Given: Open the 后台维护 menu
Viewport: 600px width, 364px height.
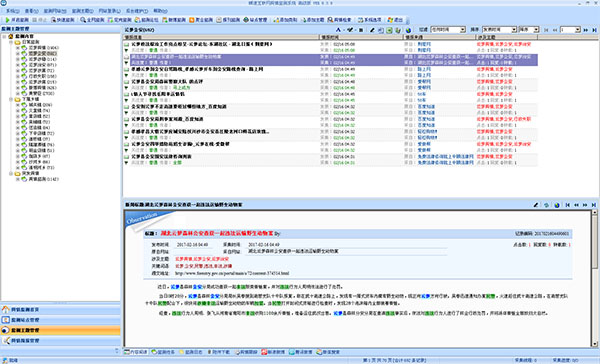Looking at the screenshot, I should click(x=137, y=11).
